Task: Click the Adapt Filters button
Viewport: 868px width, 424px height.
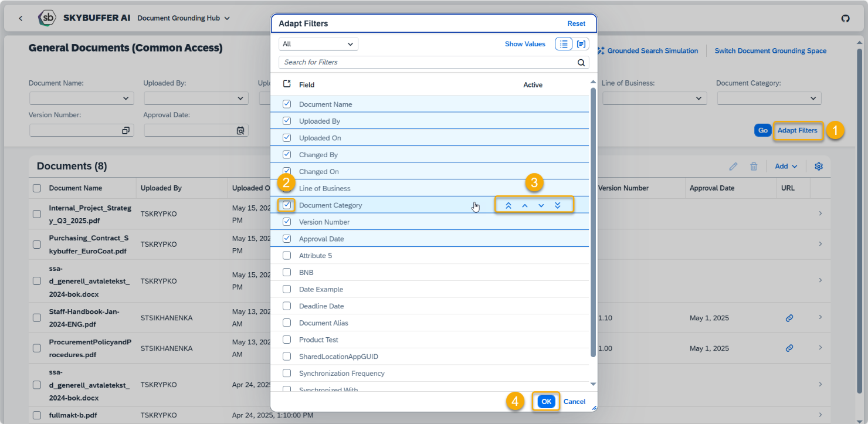Action: click(x=798, y=130)
